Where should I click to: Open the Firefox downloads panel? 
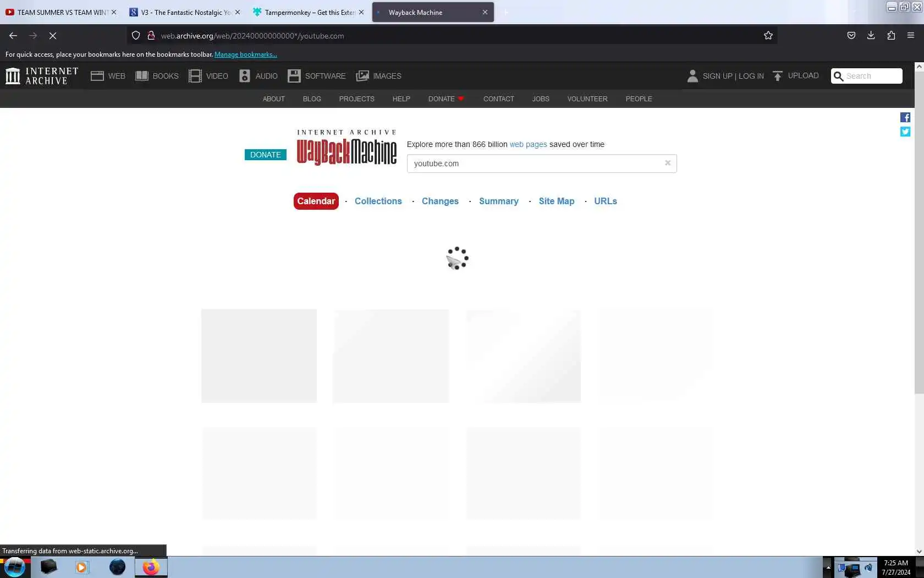871,36
